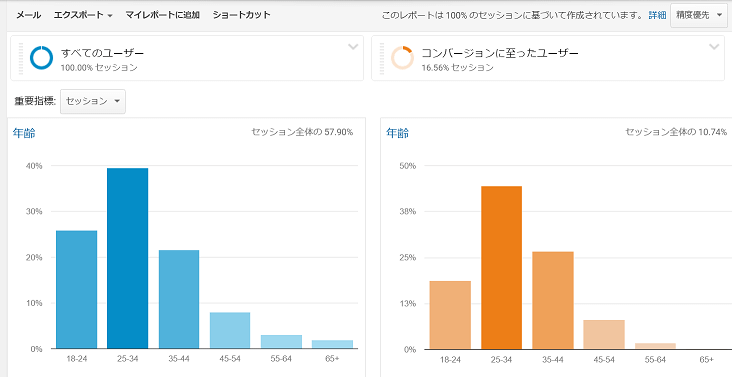Screen dimensions: 732x377
Task: Click the ショートカット toolbar item
Action: pyautogui.click(x=241, y=15)
